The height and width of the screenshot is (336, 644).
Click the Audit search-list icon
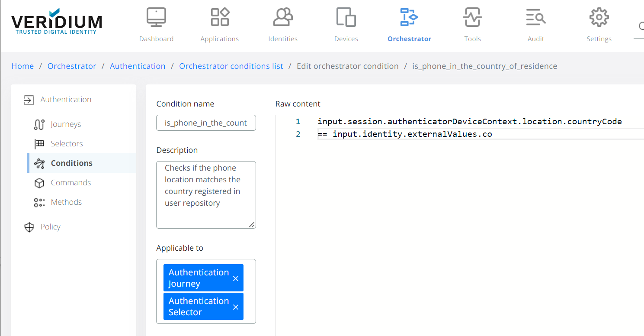click(535, 18)
